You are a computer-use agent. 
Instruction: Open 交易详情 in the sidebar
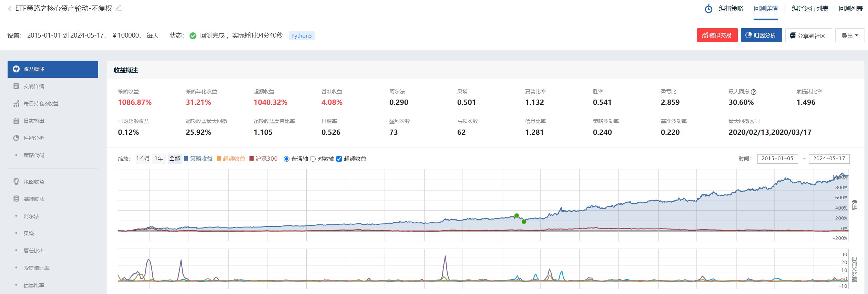click(x=34, y=87)
